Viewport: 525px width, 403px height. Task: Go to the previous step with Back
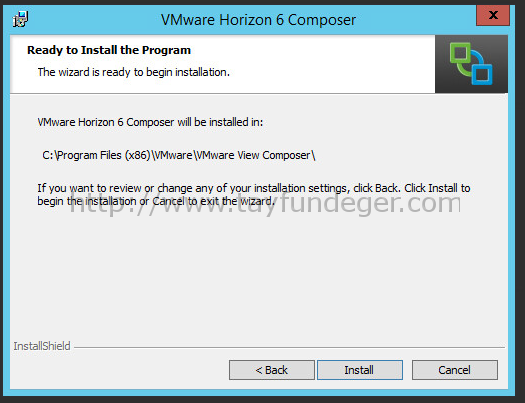coord(272,370)
